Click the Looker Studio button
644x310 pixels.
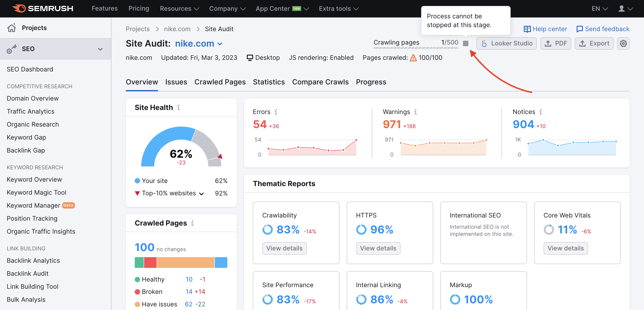506,43
